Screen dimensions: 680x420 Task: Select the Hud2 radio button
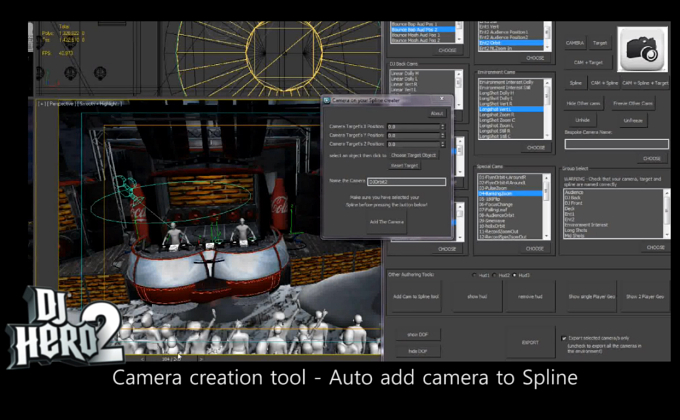[x=494, y=275]
